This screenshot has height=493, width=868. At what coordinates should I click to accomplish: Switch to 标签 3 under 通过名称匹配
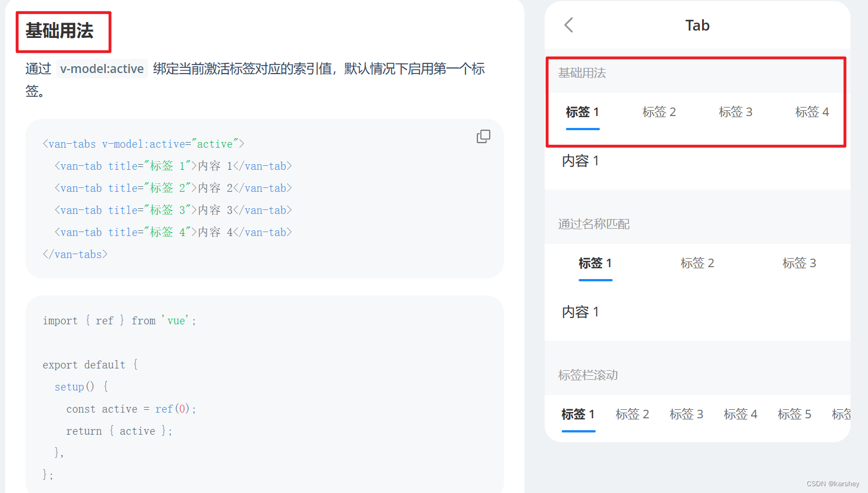click(799, 263)
